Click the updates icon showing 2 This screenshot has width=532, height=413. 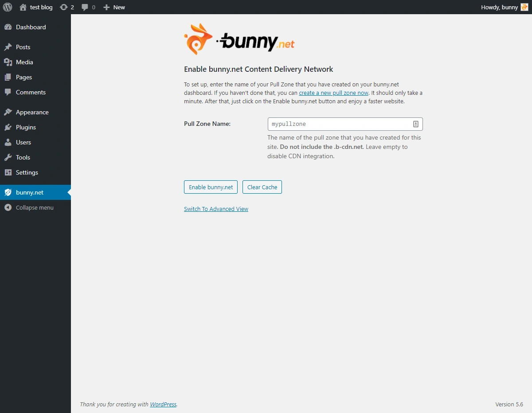tap(64, 7)
